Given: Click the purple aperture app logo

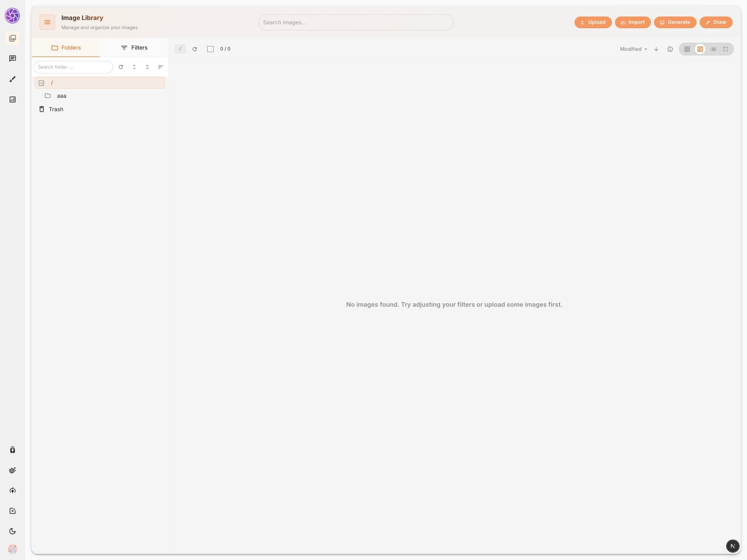Looking at the screenshot, I should point(12,16).
